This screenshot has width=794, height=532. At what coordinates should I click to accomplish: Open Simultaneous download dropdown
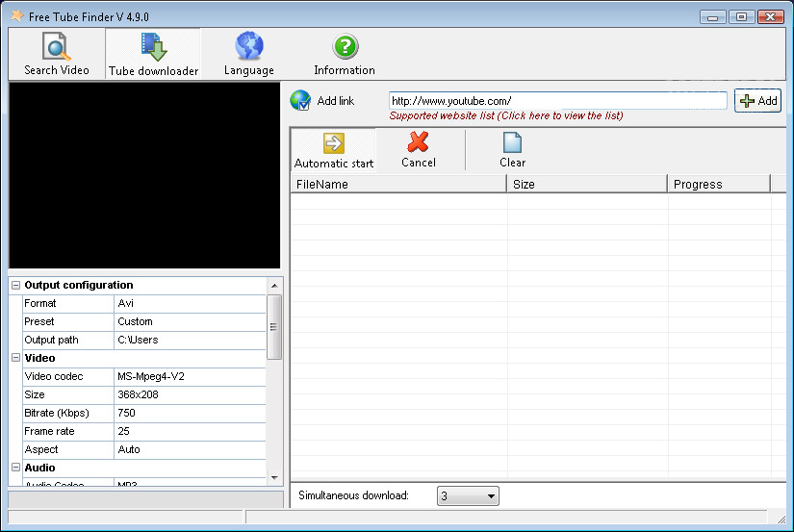(468, 495)
